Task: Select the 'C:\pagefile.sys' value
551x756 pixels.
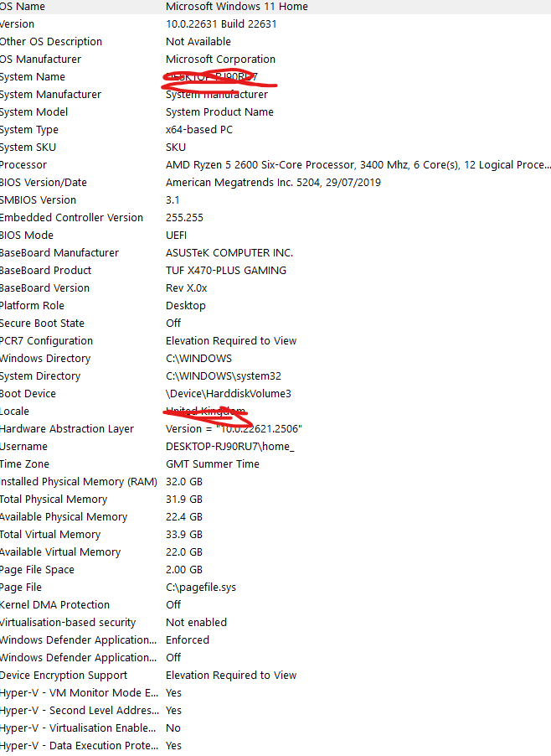Action: click(201, 588)
